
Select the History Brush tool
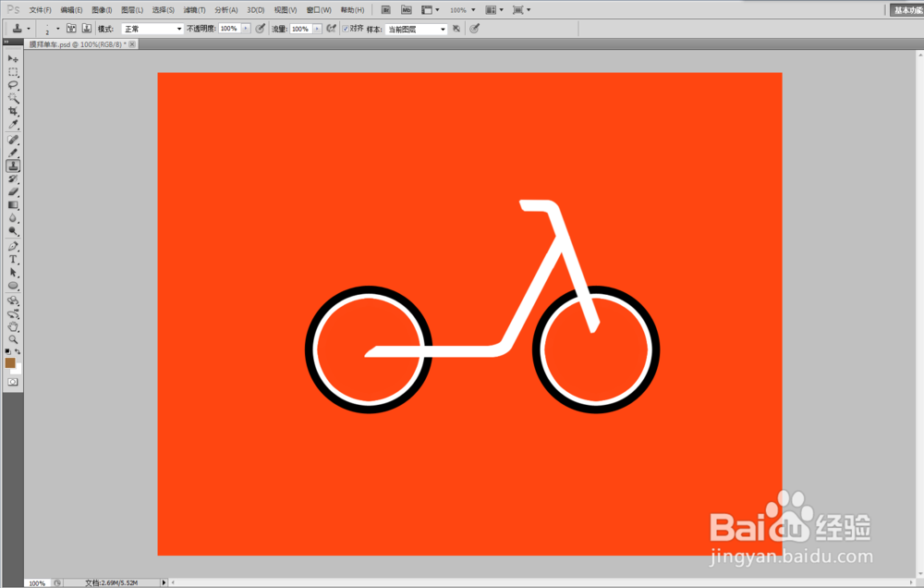coord(13,178)
